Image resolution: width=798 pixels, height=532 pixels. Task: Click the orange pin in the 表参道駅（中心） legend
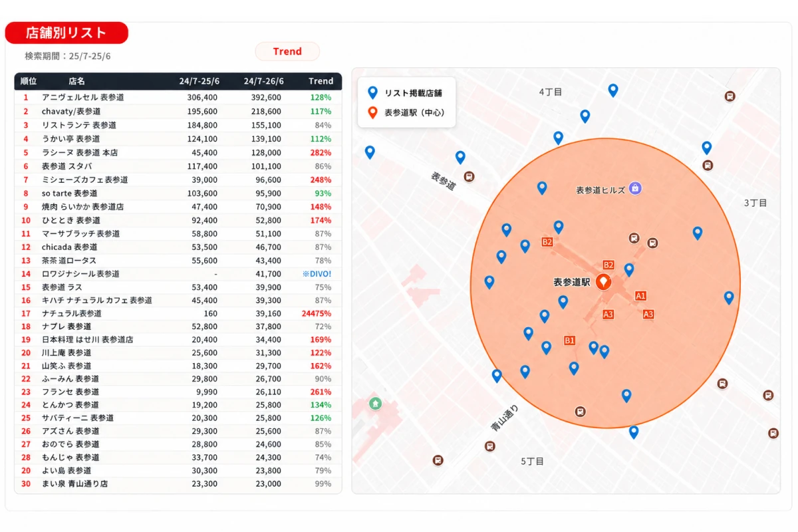coord(372,112)
